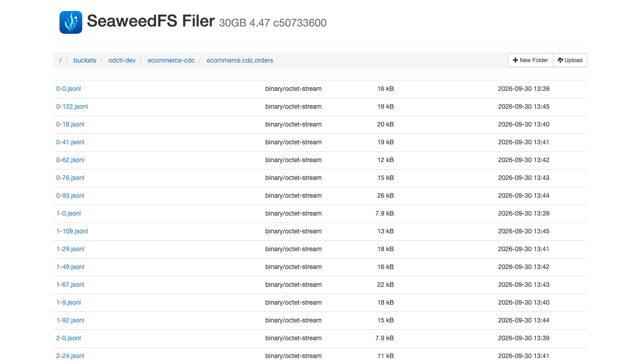Viewport: 640px width, 364px height.
Task: Click version text 30GB 4.47 c50733600
Action: (x=273, y=23)
